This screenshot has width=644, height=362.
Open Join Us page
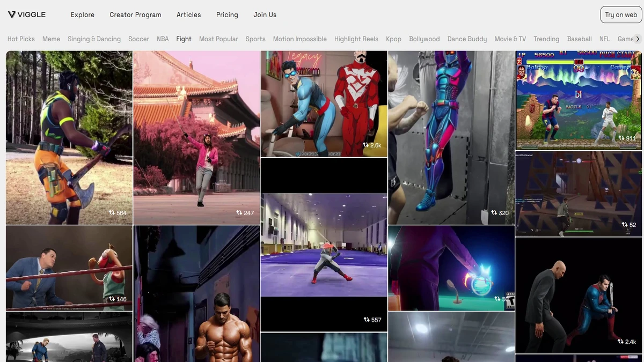265,14
